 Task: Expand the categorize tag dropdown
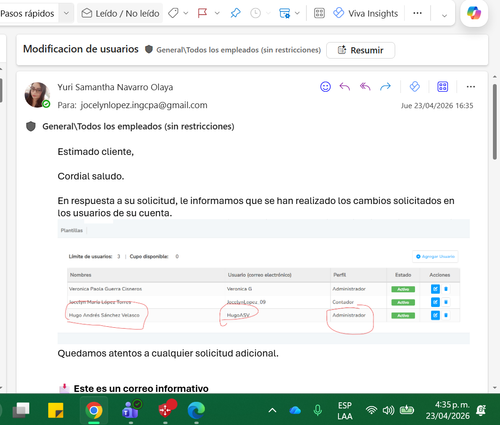coord(186,13)
